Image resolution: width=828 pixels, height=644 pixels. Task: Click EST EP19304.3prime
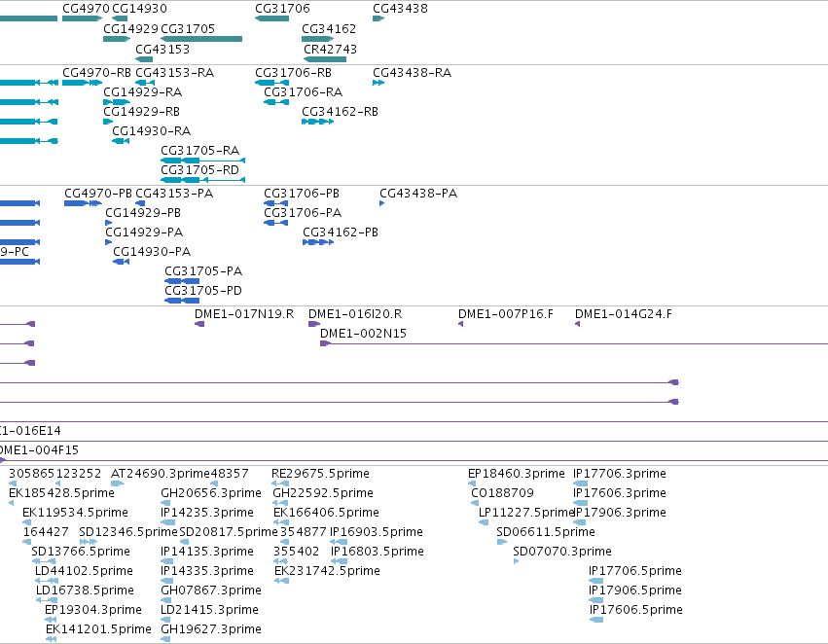(x=50, y=621)
